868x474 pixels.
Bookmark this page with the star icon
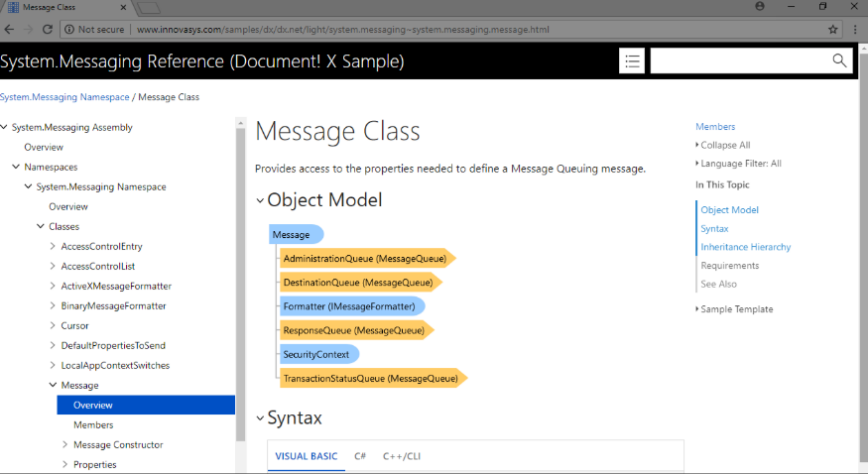[x=832, y=30]
